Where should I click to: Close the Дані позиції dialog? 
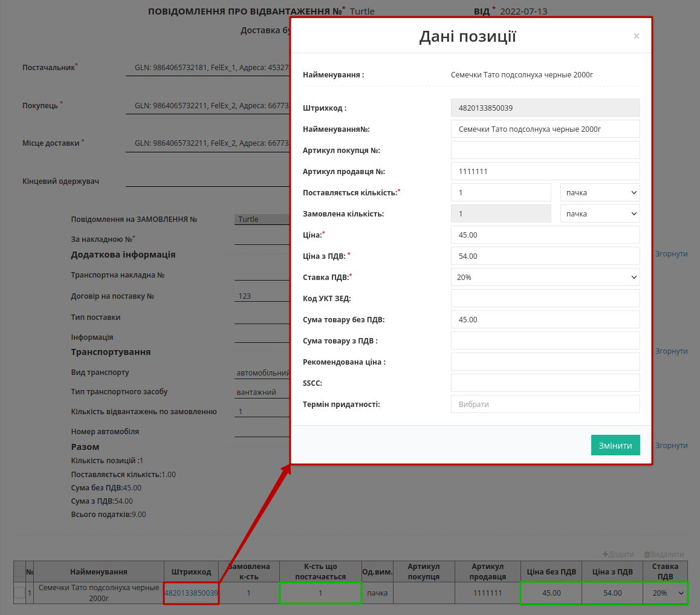(636, 36)
